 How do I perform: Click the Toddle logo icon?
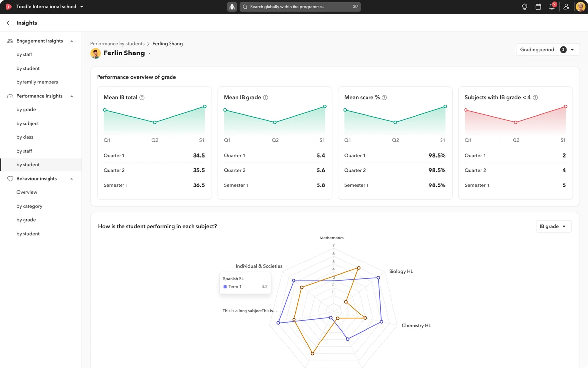pos(8,7)
